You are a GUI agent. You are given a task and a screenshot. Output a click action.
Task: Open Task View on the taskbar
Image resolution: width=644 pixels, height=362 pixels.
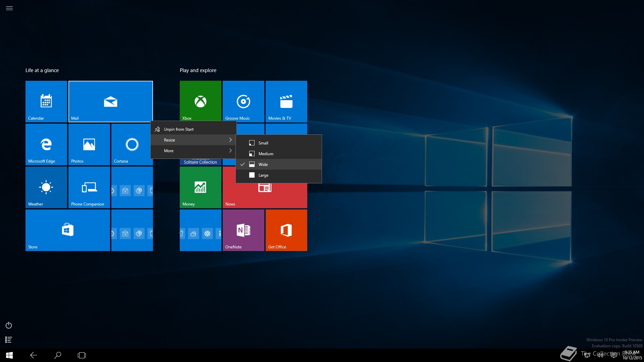82,355
